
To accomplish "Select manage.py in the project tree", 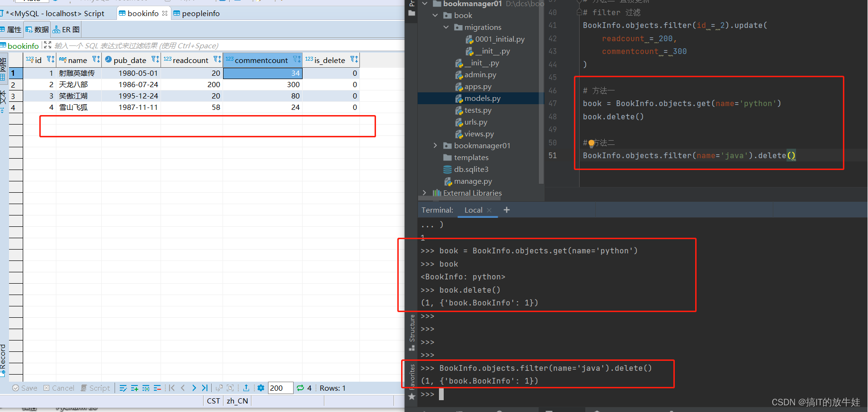I will tap(468, 181).
